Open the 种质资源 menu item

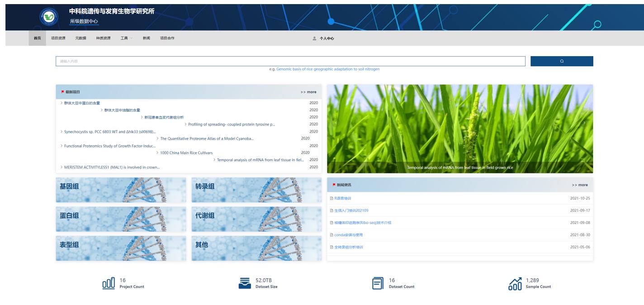[x=103, y=38]
